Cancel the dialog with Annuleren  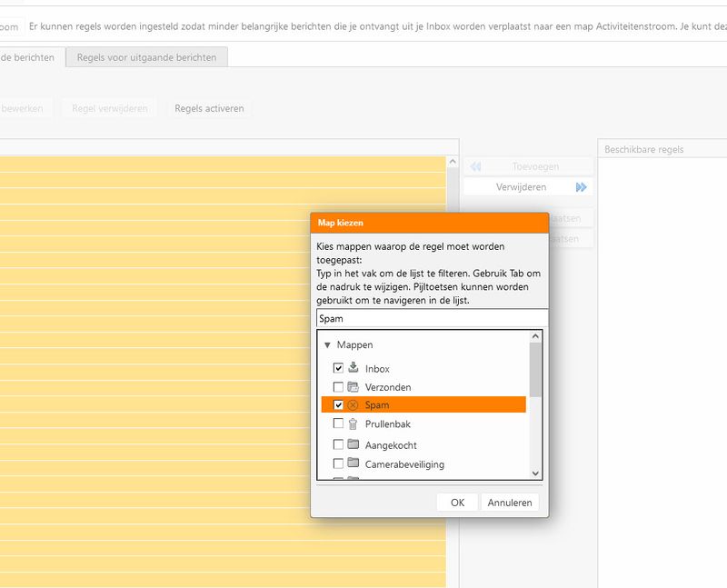[510, 503]
